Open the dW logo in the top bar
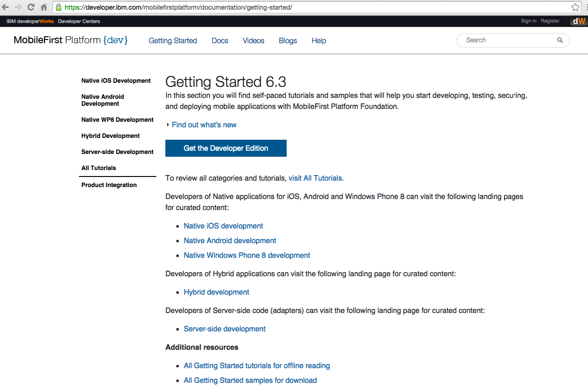 coord(579,21)
